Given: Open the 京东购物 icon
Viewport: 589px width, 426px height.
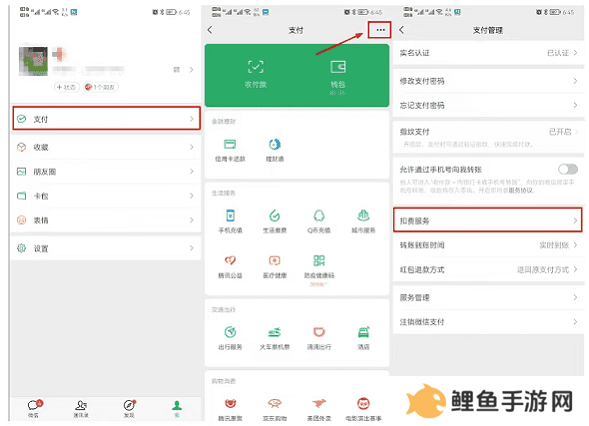Looking at the screenshot, I should point(275,403).
